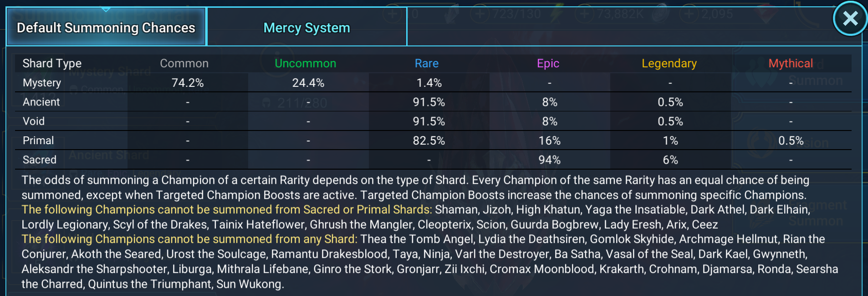Switch to the Mercy System tab
This screenshot has height=296, width=868.
307,27
